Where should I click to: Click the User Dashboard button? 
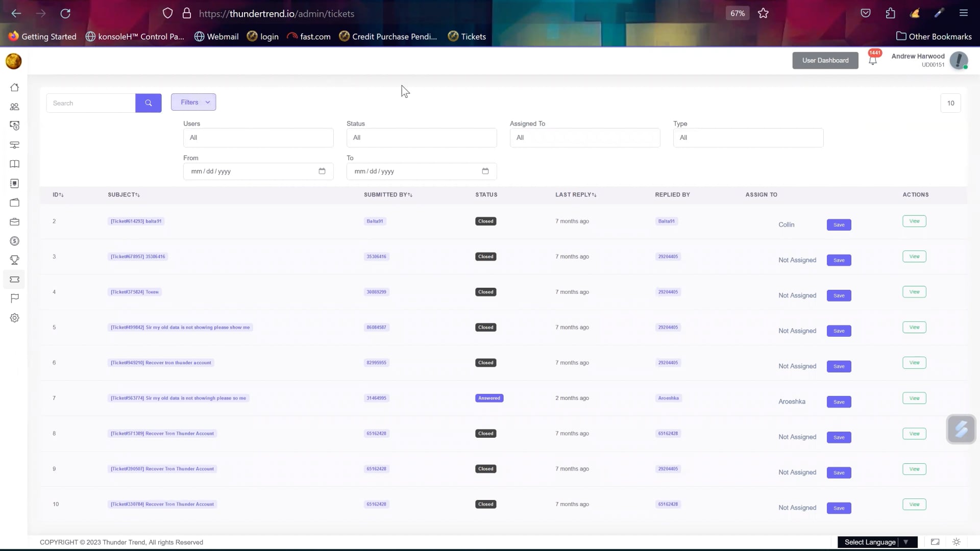pos(825,60)
